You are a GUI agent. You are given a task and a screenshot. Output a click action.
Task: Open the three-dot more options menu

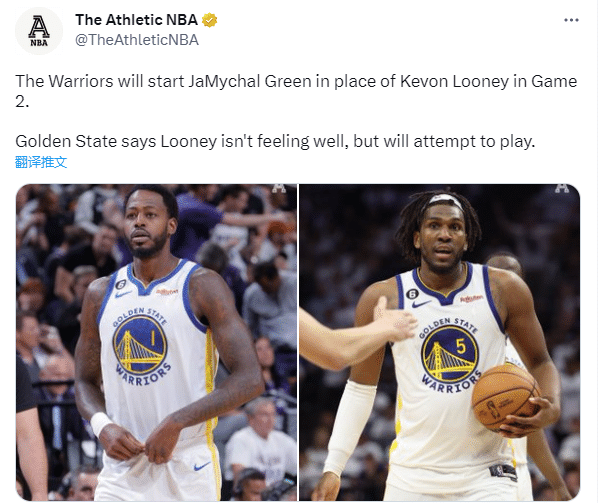coord(571,20)
